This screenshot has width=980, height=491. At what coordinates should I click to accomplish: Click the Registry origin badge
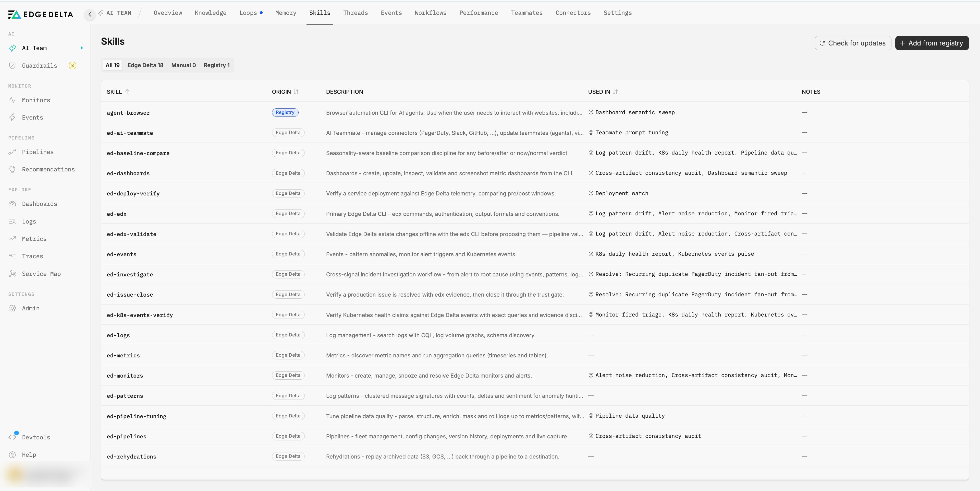[x=285, y=112]
